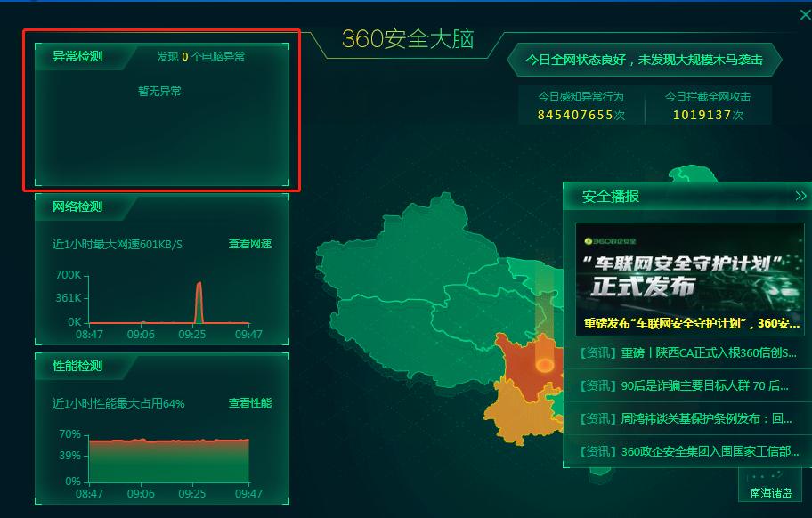
Task: Click the 南海诸岛 inset map
Action: (x=771, y=488)
